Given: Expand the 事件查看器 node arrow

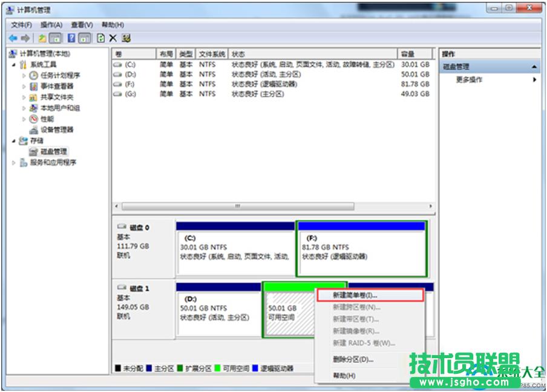Looking at the screenshot, I should pos(24,87).
